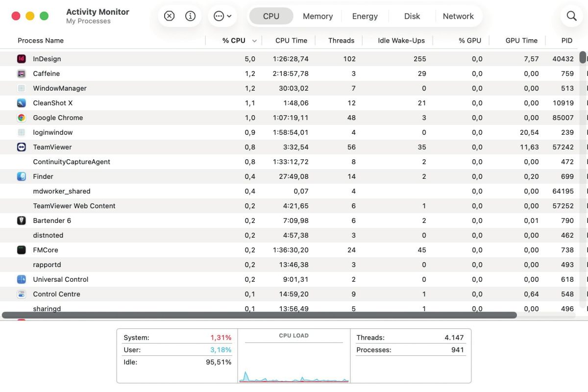Select the FMCore process icon
The height and width of the screenshot is (392, 588).
[21, 250]
